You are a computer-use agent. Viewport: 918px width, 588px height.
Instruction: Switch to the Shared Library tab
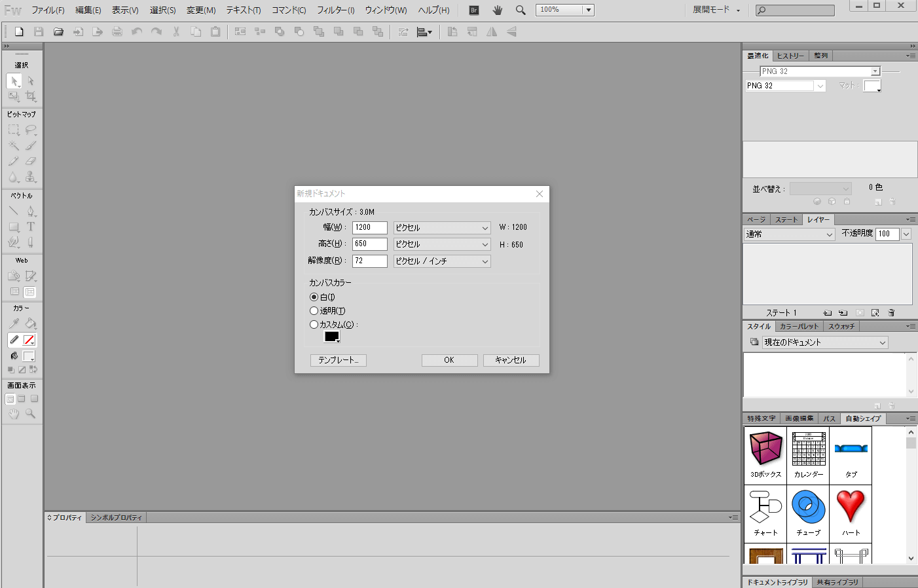pyautogui.click(x=837, y=582)
